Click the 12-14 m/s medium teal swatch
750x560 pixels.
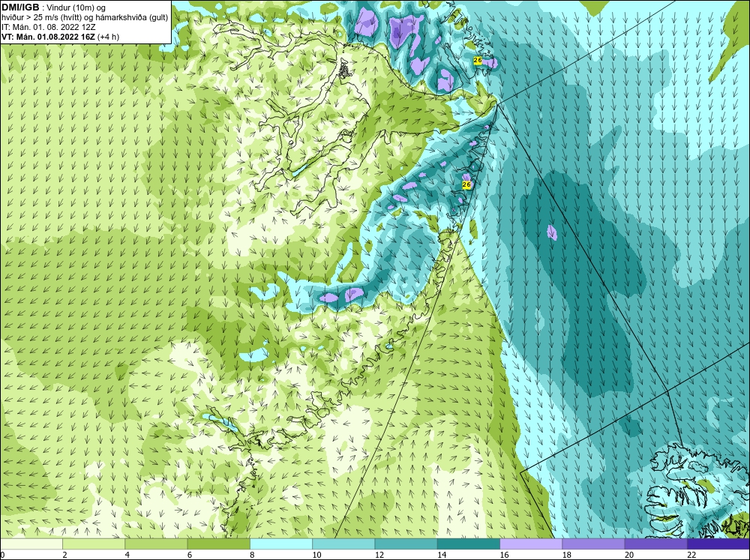pos(406,544)
